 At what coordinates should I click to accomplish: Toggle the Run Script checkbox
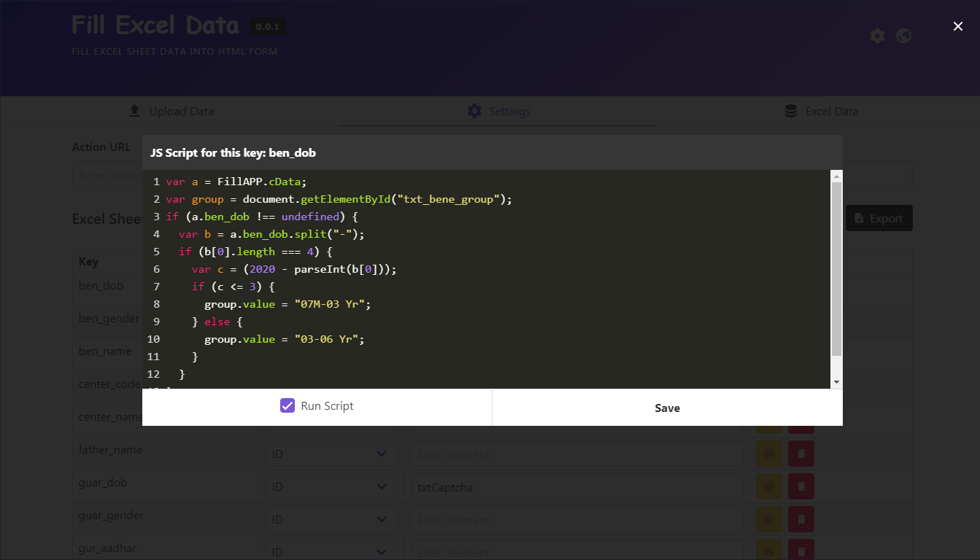click(288, 406)
